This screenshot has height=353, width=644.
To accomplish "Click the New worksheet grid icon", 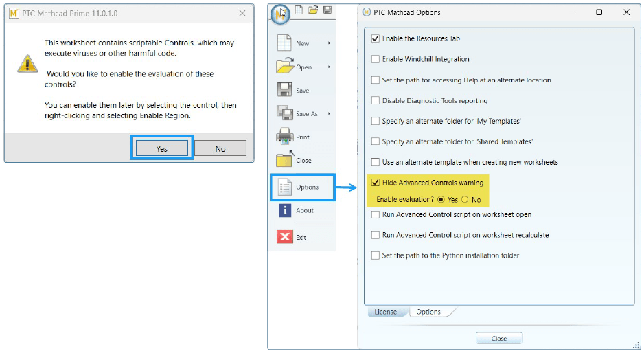I will coord(284,43).
